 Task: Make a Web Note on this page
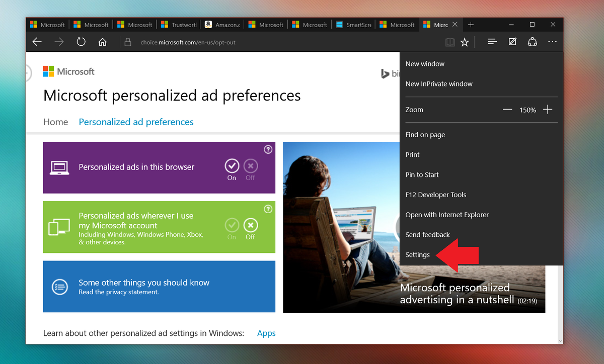(512, 42)
